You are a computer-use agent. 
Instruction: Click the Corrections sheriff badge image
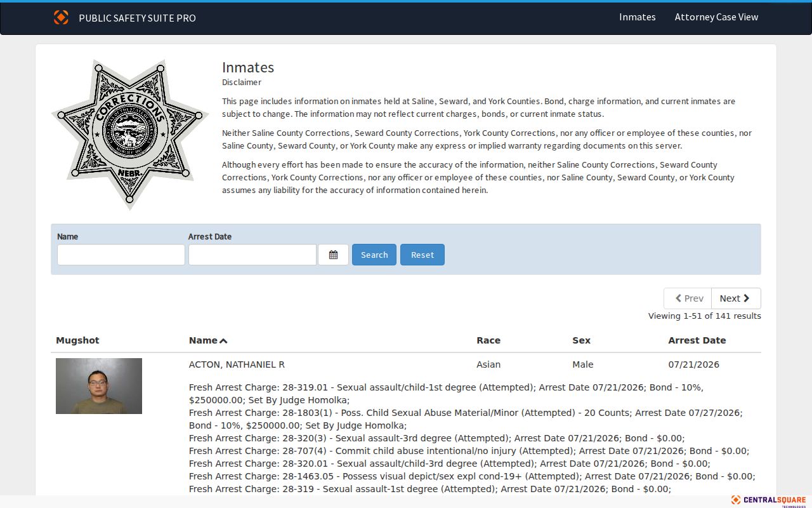(x=129, y=134)
